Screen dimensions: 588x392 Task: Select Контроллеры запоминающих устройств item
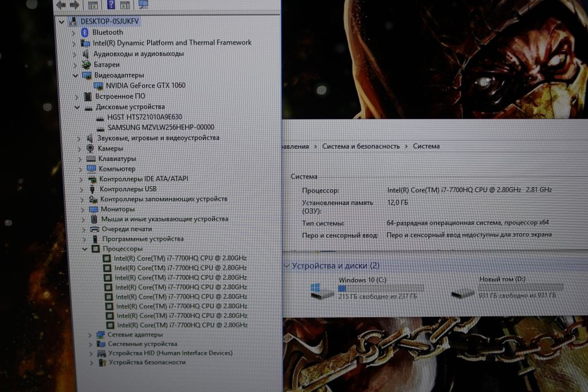[164, 199]
